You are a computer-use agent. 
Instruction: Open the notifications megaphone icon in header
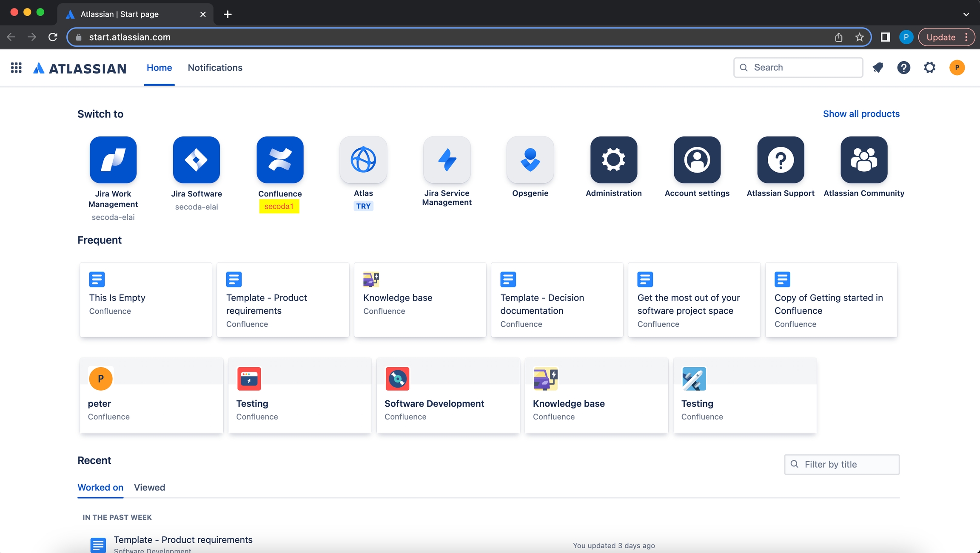coord(878,68)
